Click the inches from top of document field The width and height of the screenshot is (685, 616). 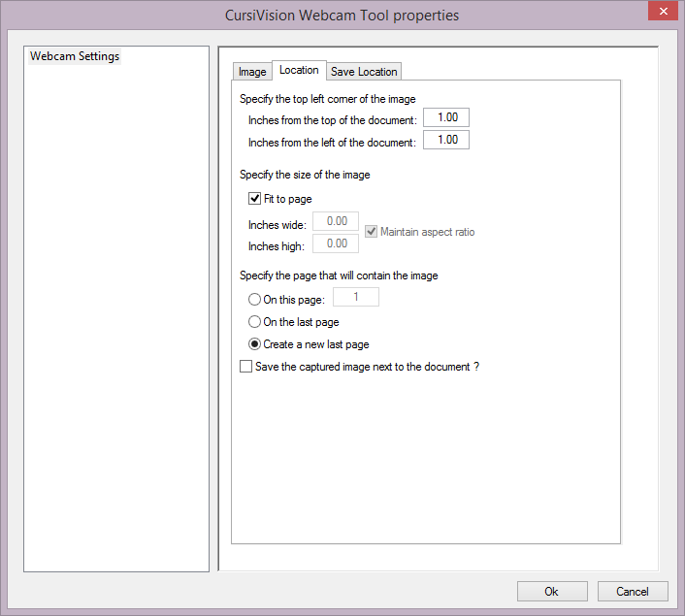[x=446, y=118]
